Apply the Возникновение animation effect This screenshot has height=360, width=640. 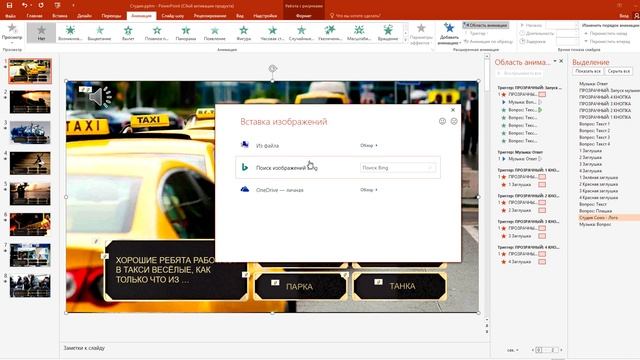70,33
